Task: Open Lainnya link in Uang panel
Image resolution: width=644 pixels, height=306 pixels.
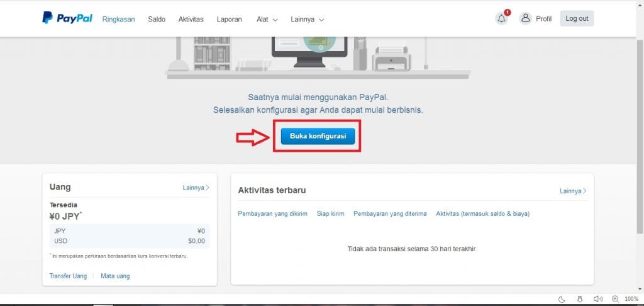Action: pyautogui.click(x=196, y=188)
